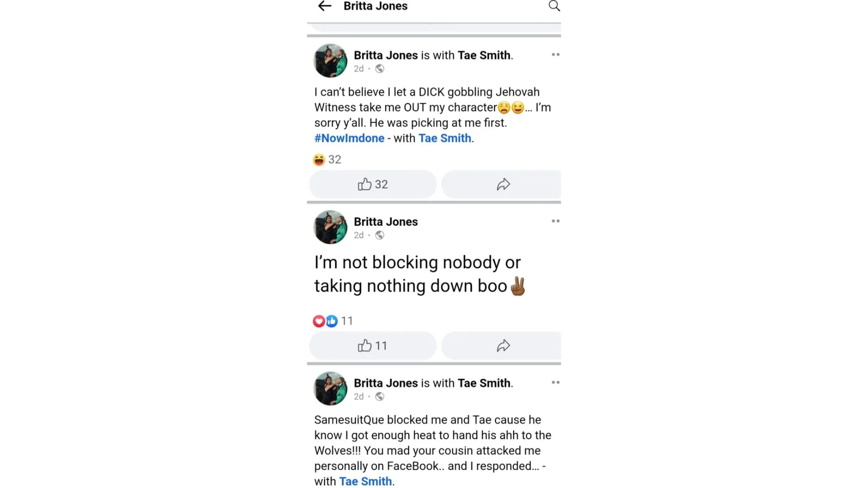Click the public globe icon on second post

379,235
